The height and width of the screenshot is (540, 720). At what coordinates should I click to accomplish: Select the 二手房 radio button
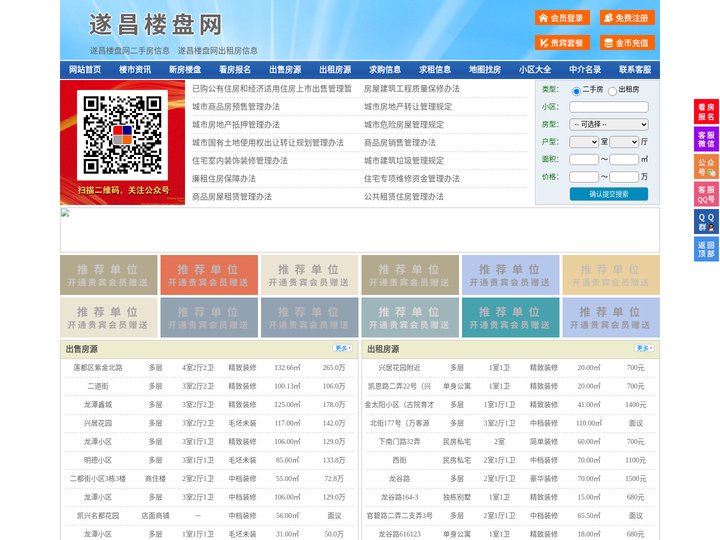576,91
